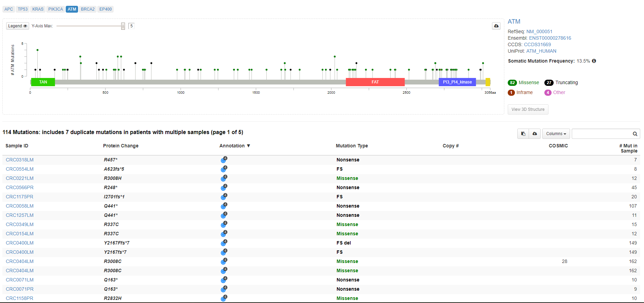Sort by COSMIC column header
The width and height of the screenshot is (644, 303).
pos(558,146)
